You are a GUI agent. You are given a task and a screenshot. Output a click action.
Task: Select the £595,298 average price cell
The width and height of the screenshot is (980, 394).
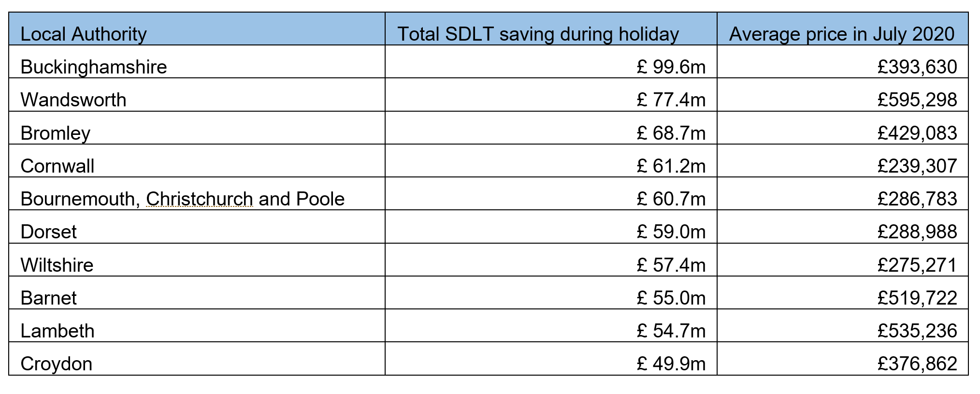point(917,100)
